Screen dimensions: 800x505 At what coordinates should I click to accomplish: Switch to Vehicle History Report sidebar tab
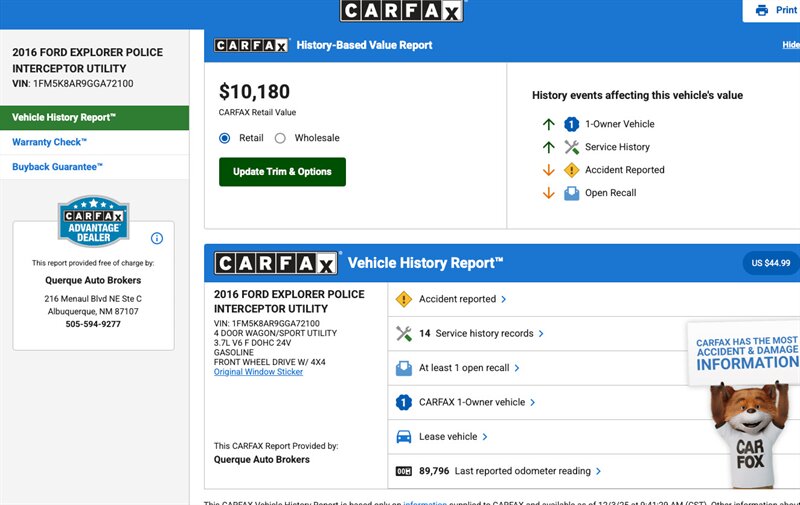tap(64, 118)
